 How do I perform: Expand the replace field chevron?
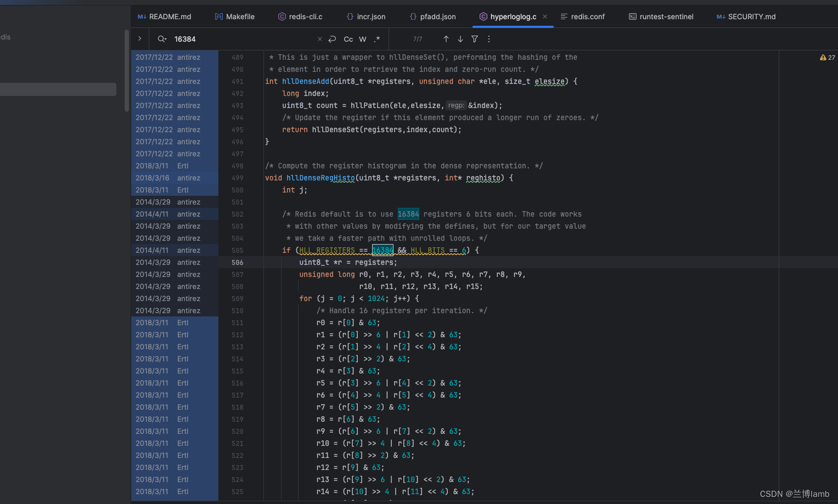click(x=140, y=39)
